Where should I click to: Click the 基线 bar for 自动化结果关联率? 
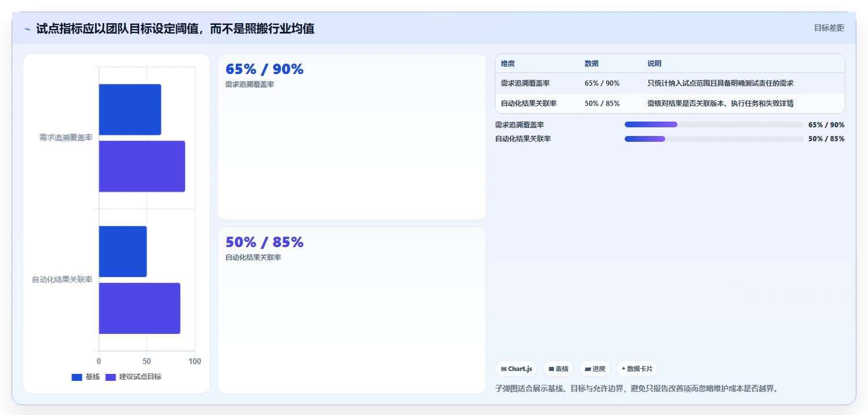pyautogui.click(x=123, y=251)
